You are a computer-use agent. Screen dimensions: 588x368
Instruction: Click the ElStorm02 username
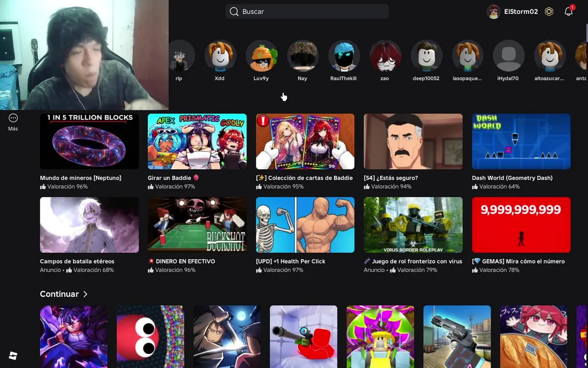pos(521,12)
